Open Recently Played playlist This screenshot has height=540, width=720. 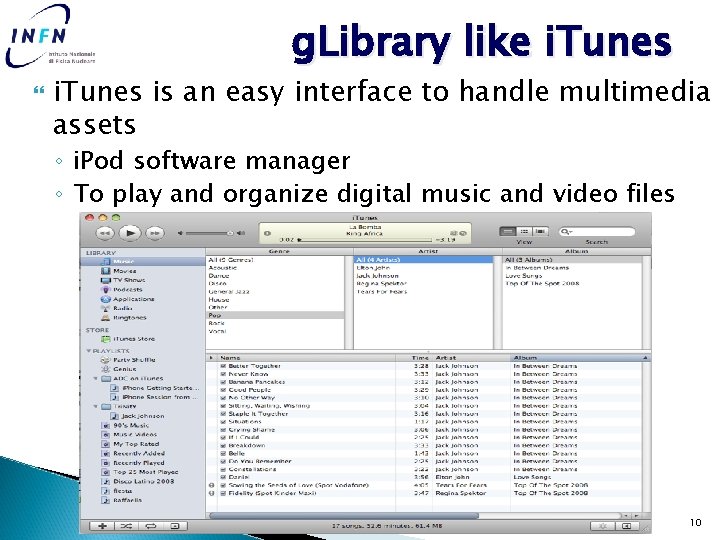(142, 463)
